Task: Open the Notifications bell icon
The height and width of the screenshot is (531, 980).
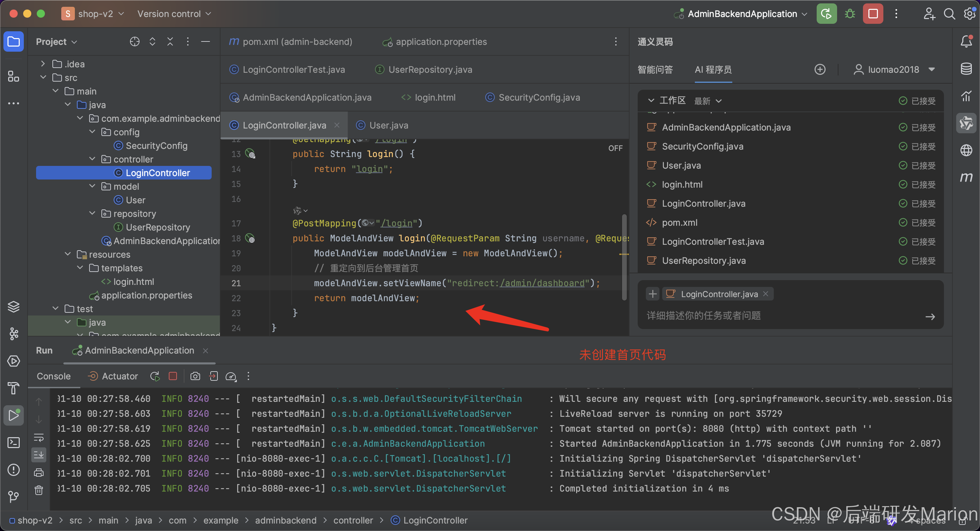Action: [966, 41]
